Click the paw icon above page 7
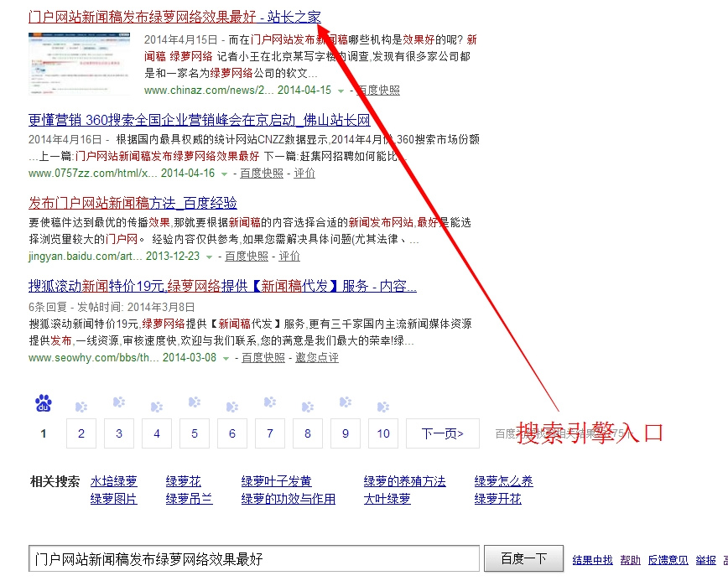Image resolution: width=728 pixels, height=581 pixels. [270, 402]
